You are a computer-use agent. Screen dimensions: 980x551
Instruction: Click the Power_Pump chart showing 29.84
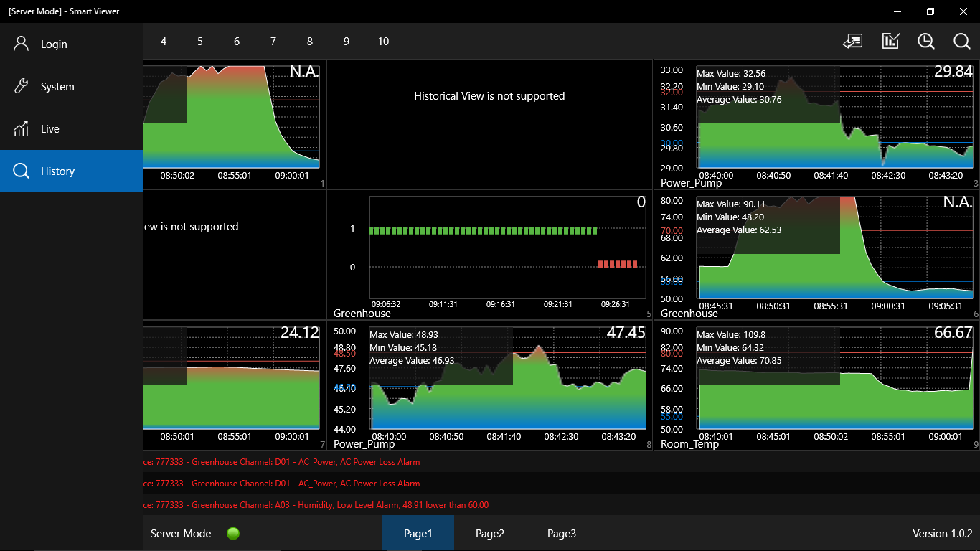click(816, 124)
